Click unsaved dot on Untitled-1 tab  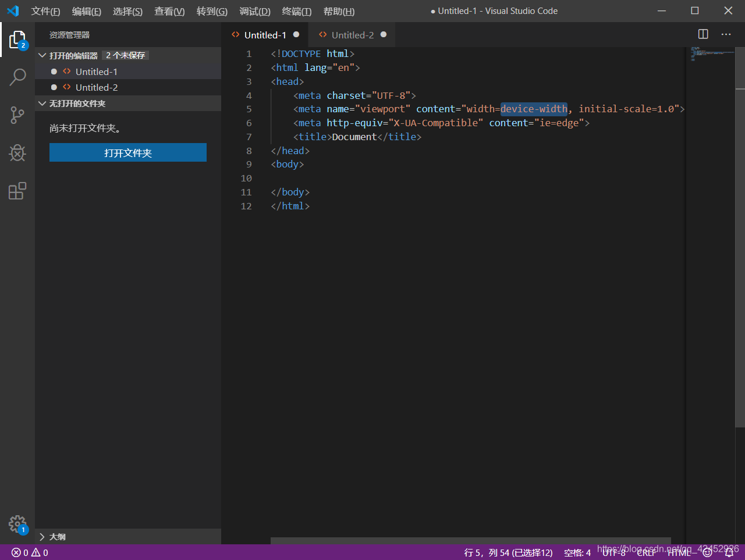(x=296, y=34)
